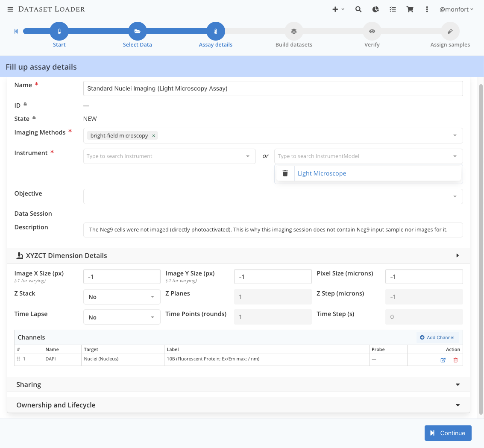The image size is (484, 448).
Task: Expand the Sharing section
Action: pos(238,385)
